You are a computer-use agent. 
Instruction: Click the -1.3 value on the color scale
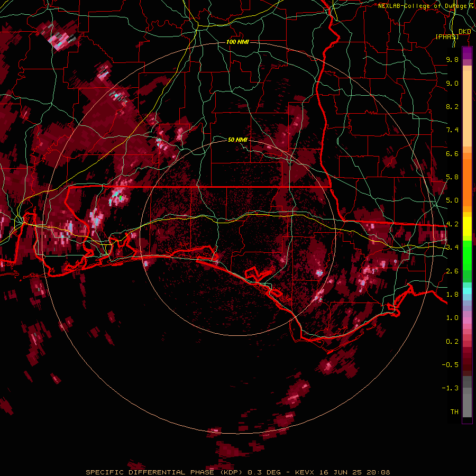pos(450,388)
